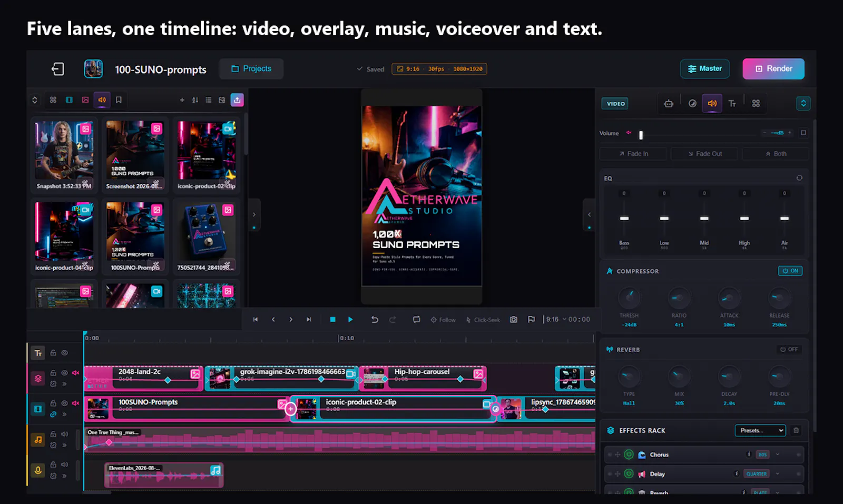Toggle loop playback icon
This screenshot has height=504, width=843.
coord(416,320)
